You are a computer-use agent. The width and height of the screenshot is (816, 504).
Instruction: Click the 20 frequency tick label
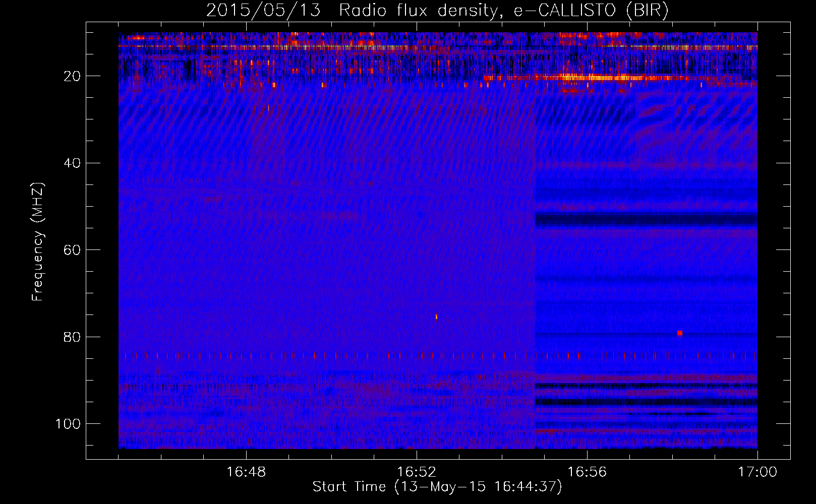72,76
